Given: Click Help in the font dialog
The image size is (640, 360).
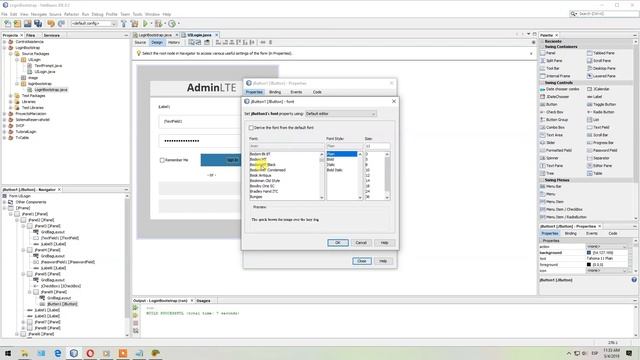Looking at the screenshot, I should pos(384,243).
